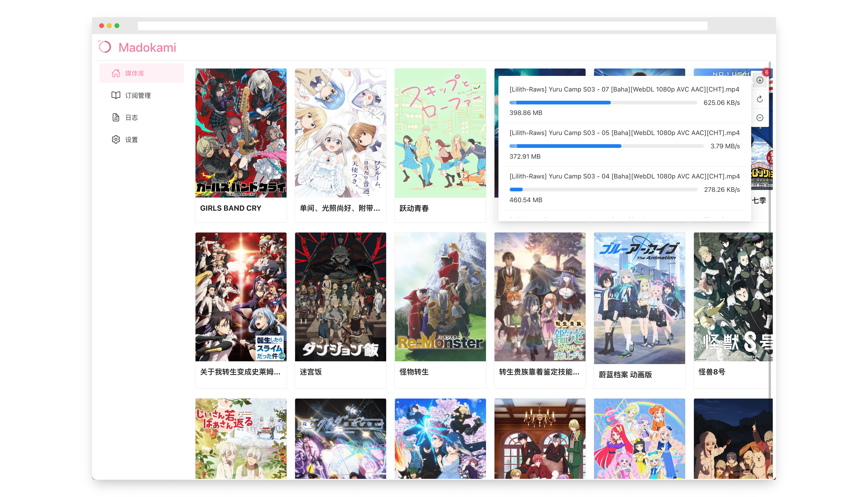The height and width of the screenshot is (497, 868).
Task: Click the browser address bar field
Action: 422,26
